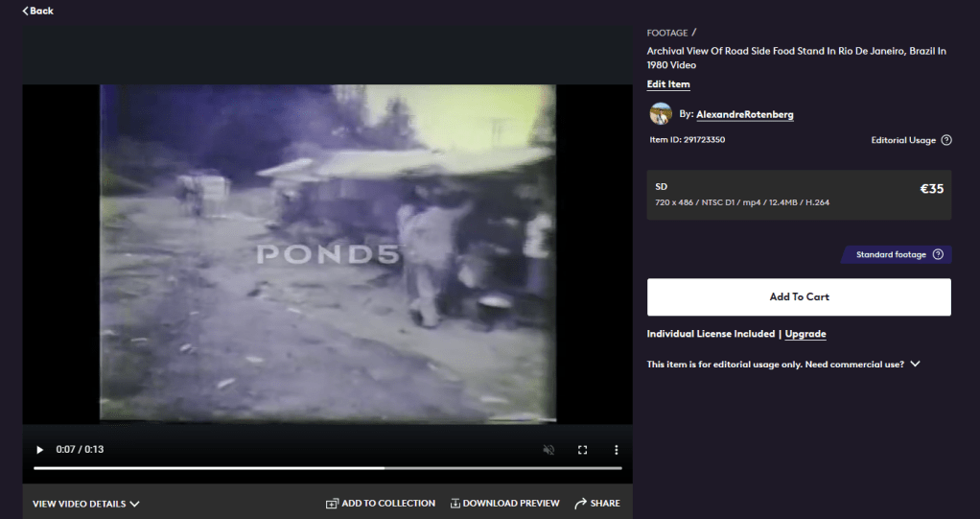Unmute the video with the speaker icon
The height and width of the screenshot is (519, 980).
[x=548, y=450]
